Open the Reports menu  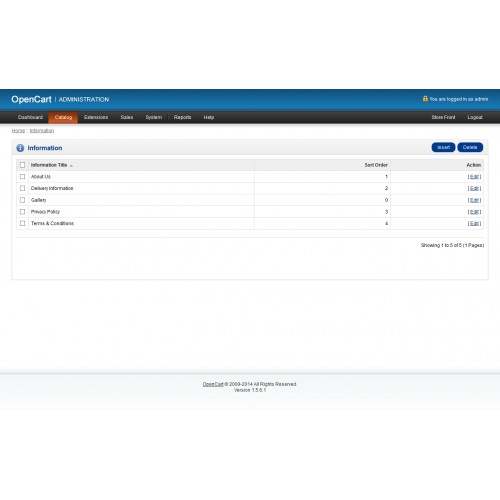coord(182,117)
